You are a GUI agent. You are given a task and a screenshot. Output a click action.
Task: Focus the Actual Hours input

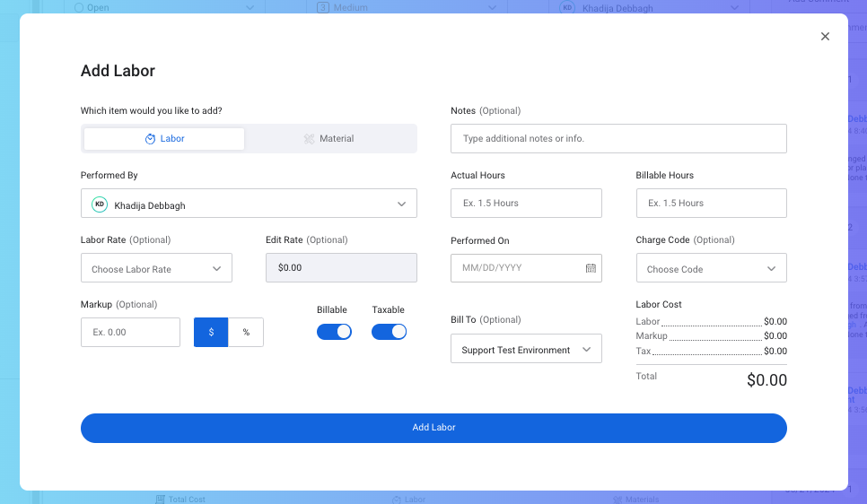tap(526, 204)
